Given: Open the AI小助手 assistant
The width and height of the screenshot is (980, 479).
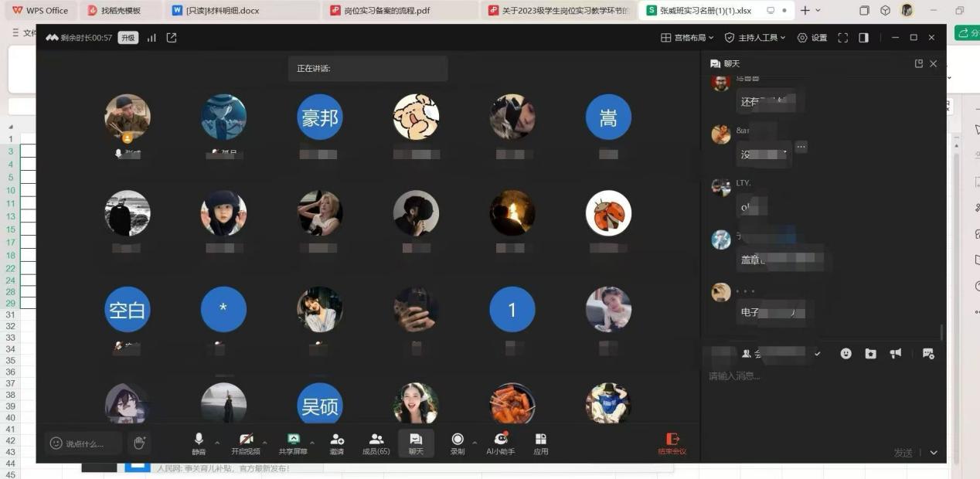Looking at the screenshot, I should (500, 443).
